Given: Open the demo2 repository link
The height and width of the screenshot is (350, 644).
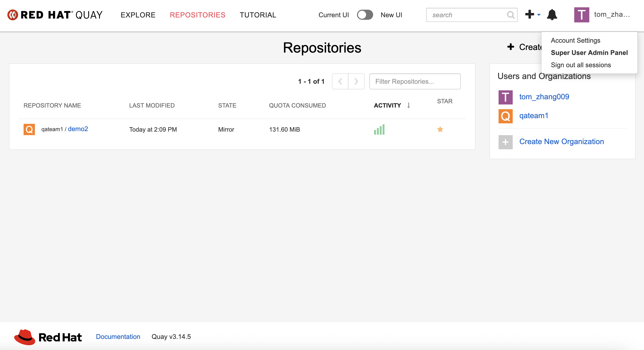Looking at the screenshot, I should [x=78, y=129].
